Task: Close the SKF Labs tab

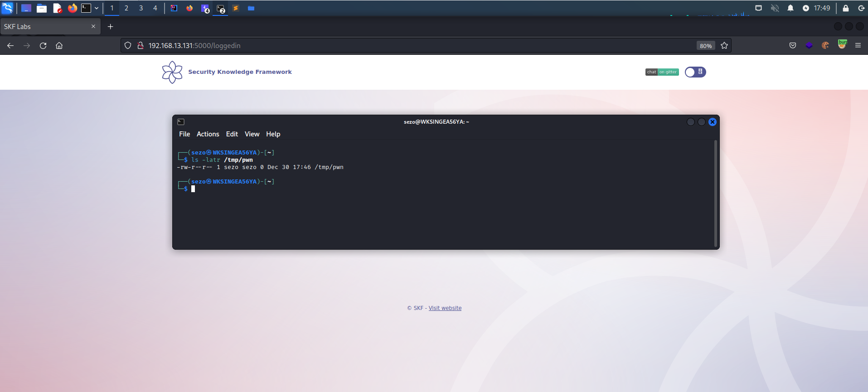Action: pos(93,26)
